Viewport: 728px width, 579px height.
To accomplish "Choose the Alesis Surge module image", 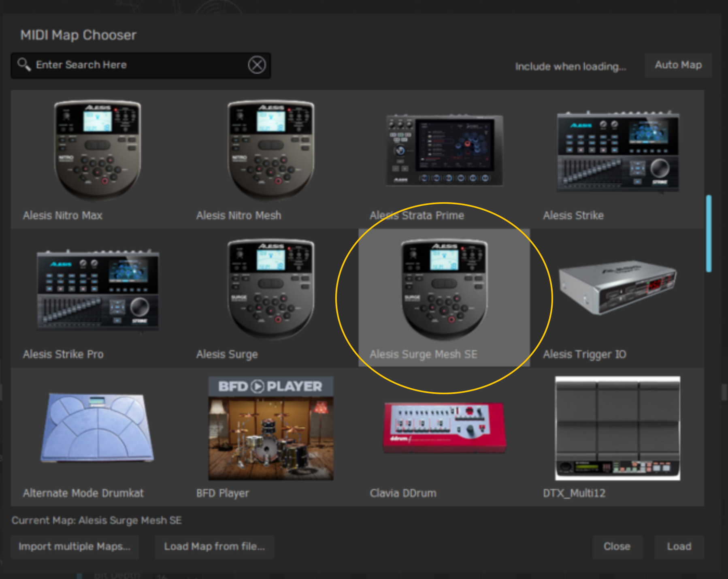I will 271,289.
